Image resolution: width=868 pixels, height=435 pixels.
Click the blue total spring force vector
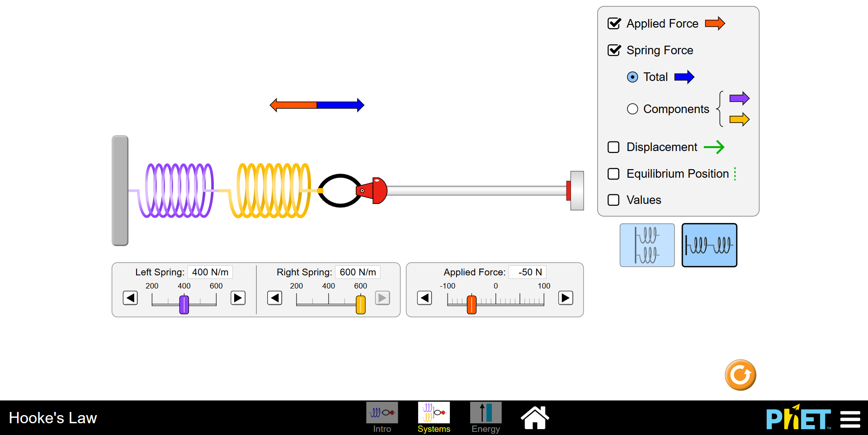(x=340, y=105)
